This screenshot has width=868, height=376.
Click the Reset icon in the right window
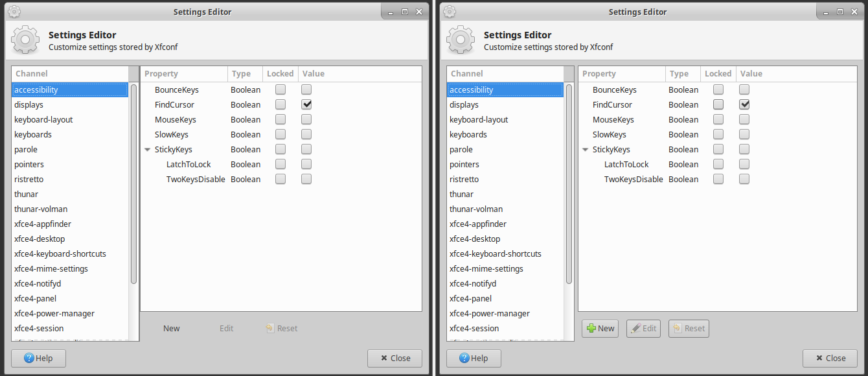click(x=679, y=328)
